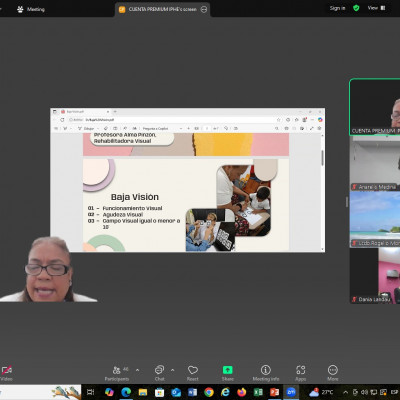400x400 pixels.
Task: Click the gallery panel resize handle
Action: point(347,202)
